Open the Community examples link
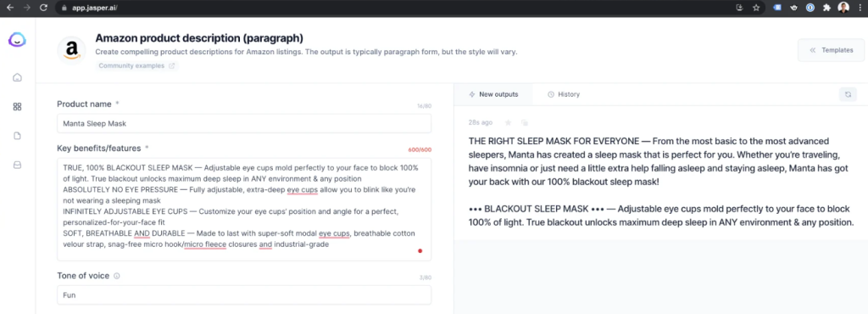 [x=136, y=66]
